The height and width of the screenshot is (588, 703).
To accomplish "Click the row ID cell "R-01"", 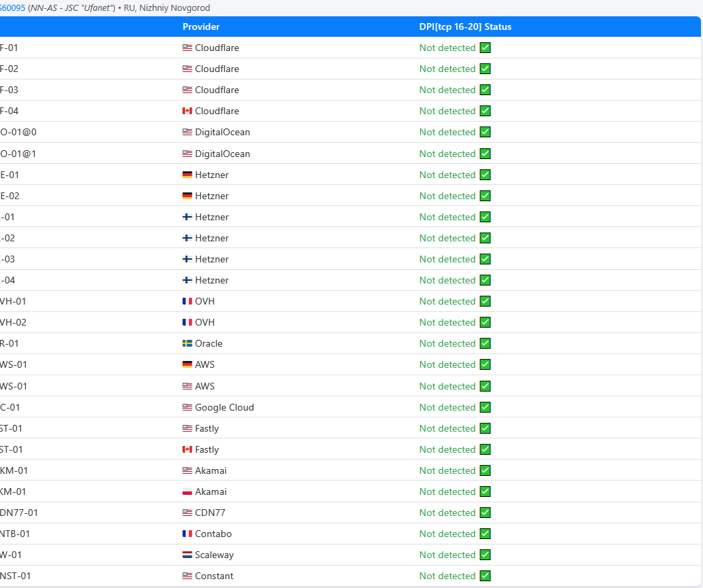I will [10, 343].
